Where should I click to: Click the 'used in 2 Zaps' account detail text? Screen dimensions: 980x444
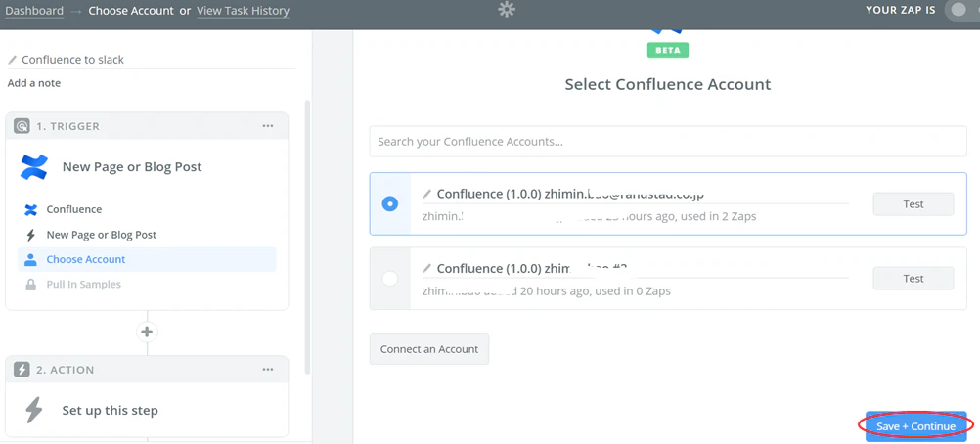click(717, 216)
